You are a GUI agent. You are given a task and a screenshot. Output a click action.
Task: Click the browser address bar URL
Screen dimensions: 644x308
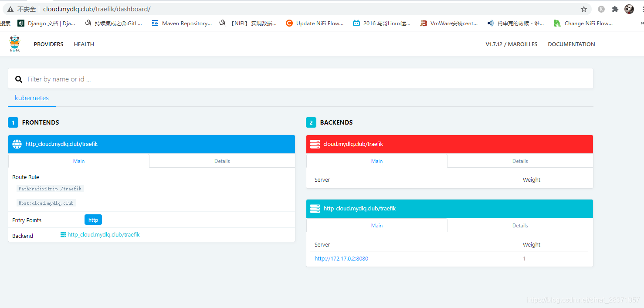[97, 9]
